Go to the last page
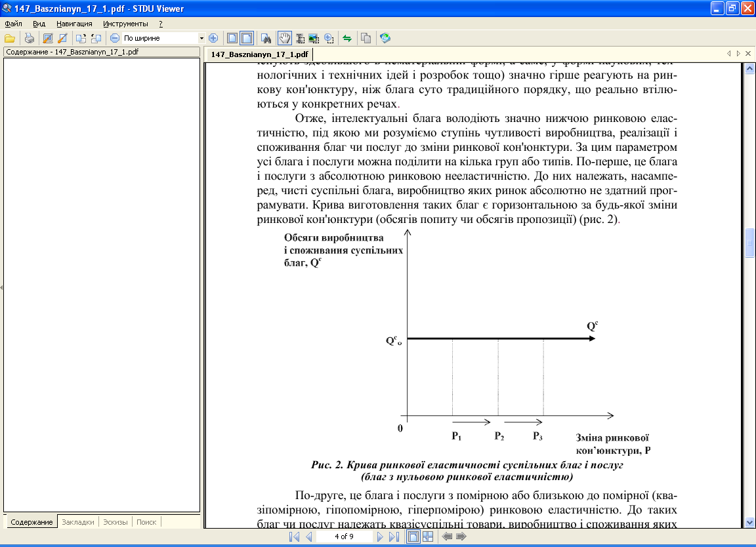Image resolution: width=756 pixels, height=547 pixels. (394, 537)
